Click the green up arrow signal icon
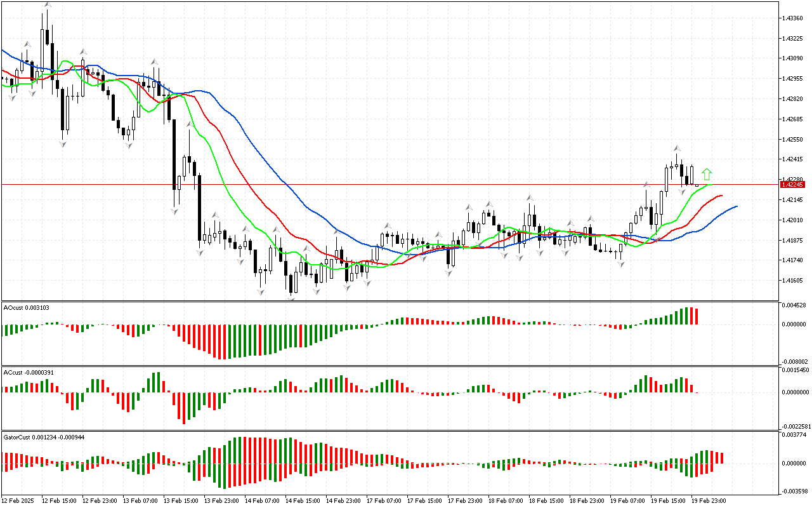Image resolution: width=812 pixels, height=508 pixels. pos(707,175)
